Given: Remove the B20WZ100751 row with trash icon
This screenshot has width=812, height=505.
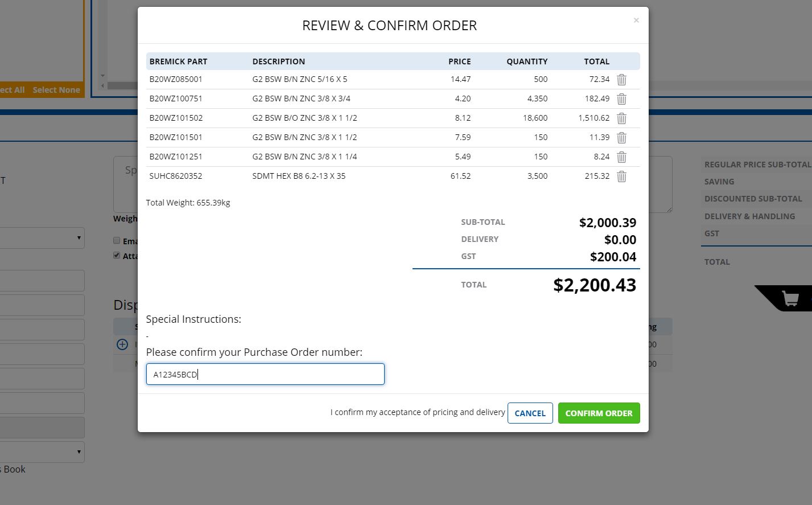Looking at the screenshot, I should pos(621,99).
